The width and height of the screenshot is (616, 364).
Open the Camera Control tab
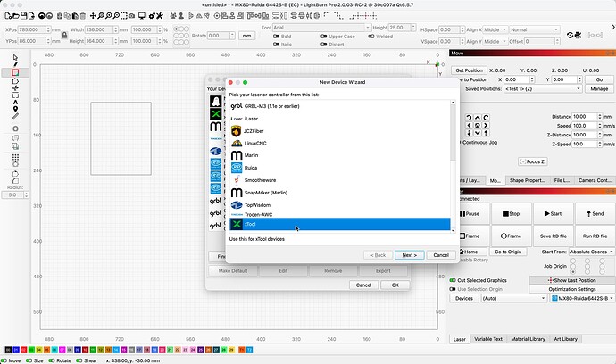point(595,180)
